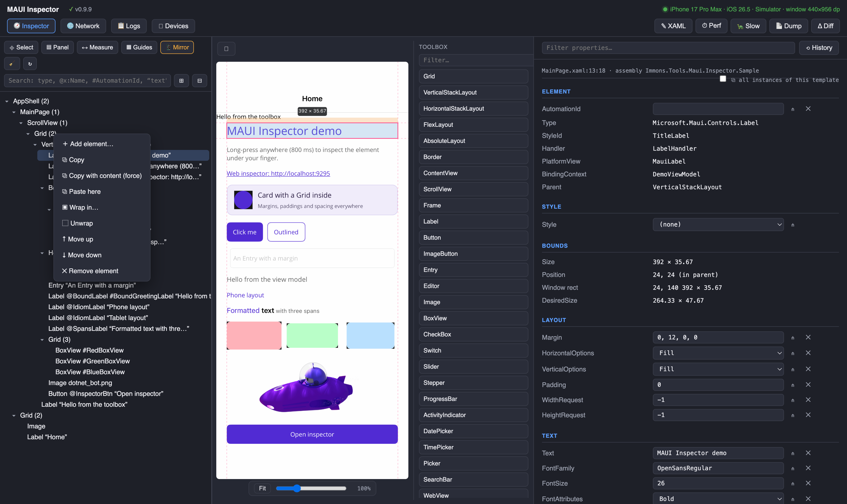Open the HorizontalOptions dropdown
This screenshot has height=504, width=847.
pyautogui.click(x=718, y=353)
